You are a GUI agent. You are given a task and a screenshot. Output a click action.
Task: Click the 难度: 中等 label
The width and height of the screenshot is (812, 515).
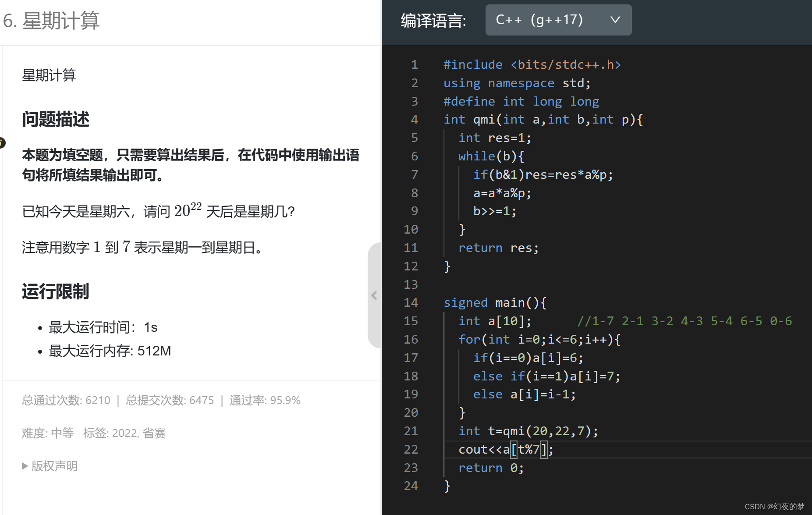point(48,433)
